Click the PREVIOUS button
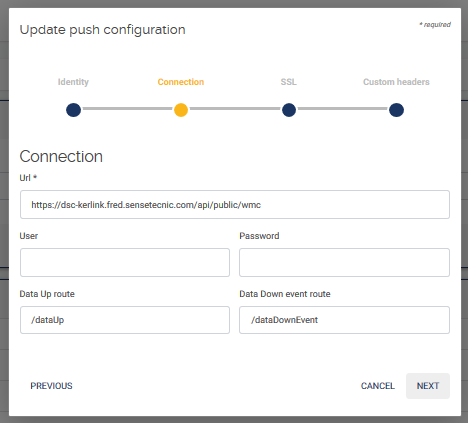The image size is (468, 423). [51, 386]
